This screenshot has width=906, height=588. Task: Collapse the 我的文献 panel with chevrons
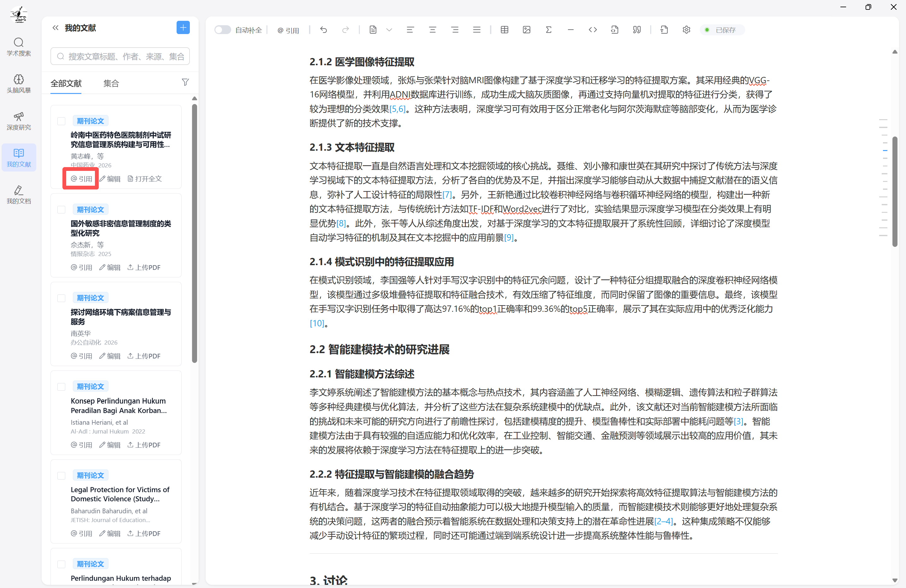click(56, 28)
